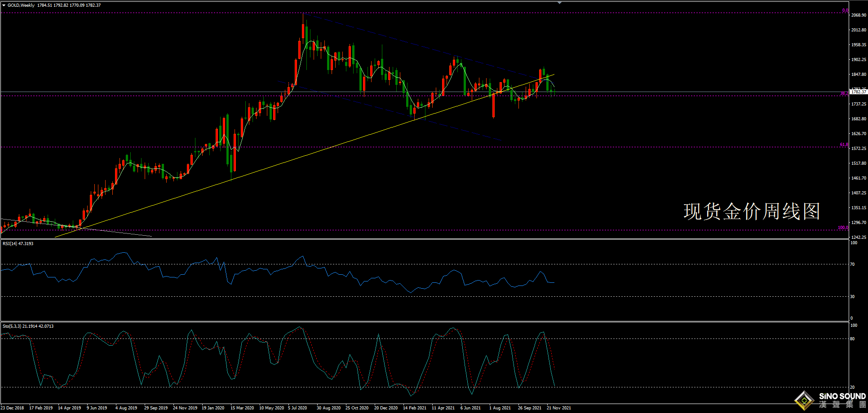Click the 10 May 2020 date label
The image size is (868, 413).
(271, 408)
